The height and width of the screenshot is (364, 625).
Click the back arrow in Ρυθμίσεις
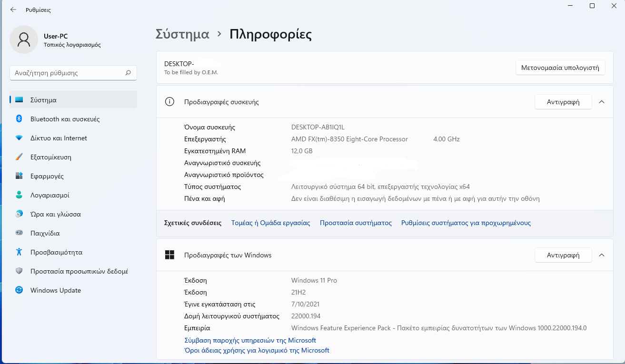pos(13,10)
